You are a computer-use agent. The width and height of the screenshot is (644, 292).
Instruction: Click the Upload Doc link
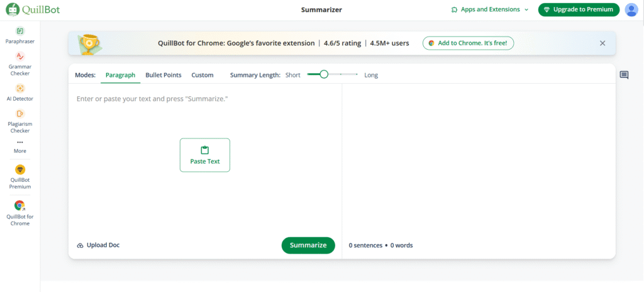99,245
